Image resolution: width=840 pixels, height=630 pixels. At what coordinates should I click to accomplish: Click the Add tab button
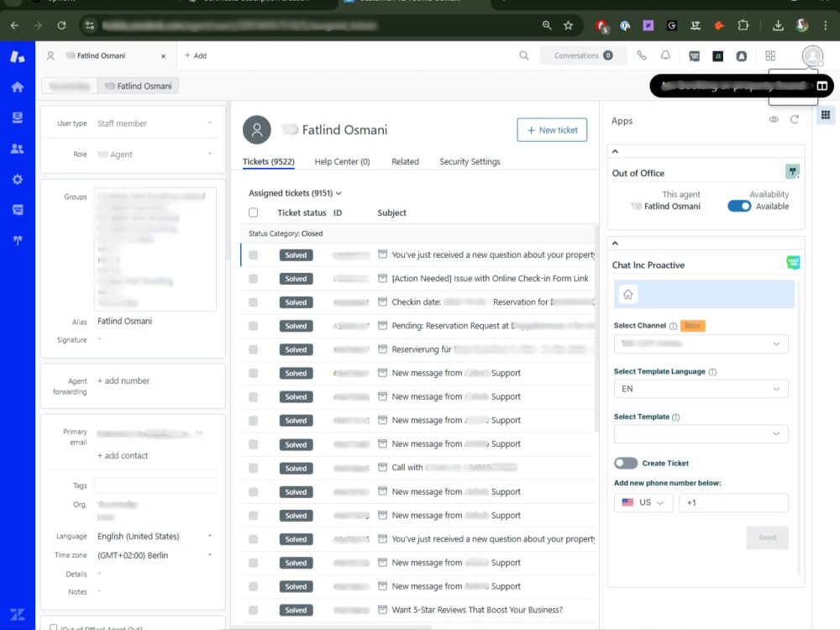point(196,55)
